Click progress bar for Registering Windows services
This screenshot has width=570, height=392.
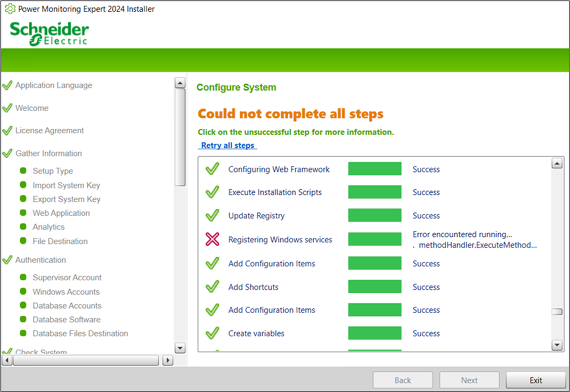[374, 239]
